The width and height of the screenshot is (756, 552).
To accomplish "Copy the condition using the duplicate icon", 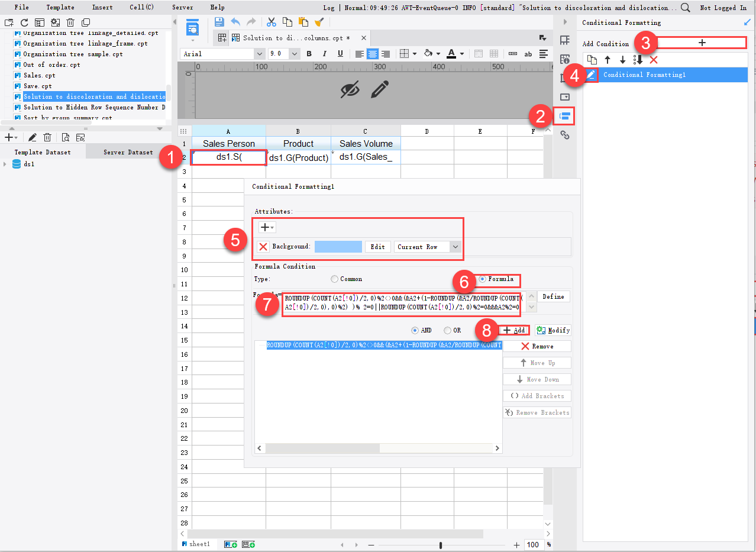I will pyautogui.click(x=592, y=59).
